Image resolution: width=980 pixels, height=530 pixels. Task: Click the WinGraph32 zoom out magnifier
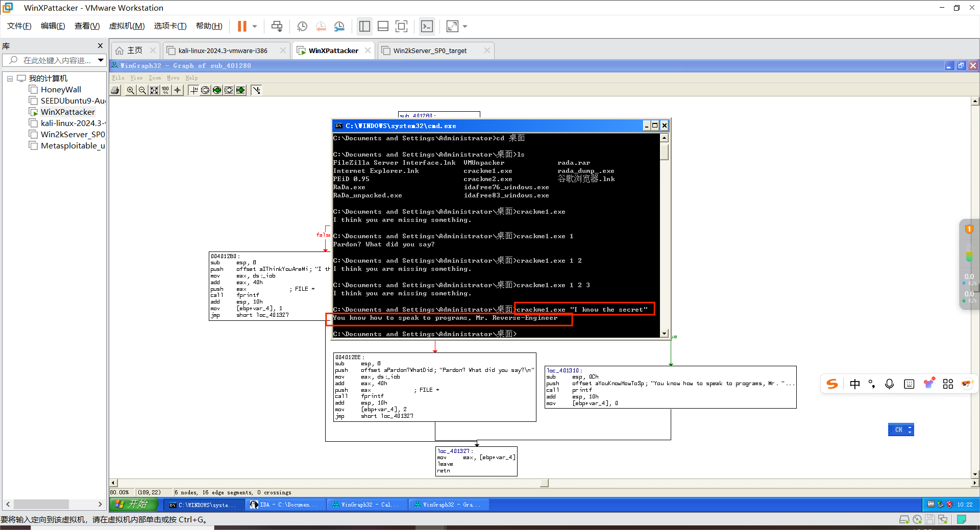point(142,90)
